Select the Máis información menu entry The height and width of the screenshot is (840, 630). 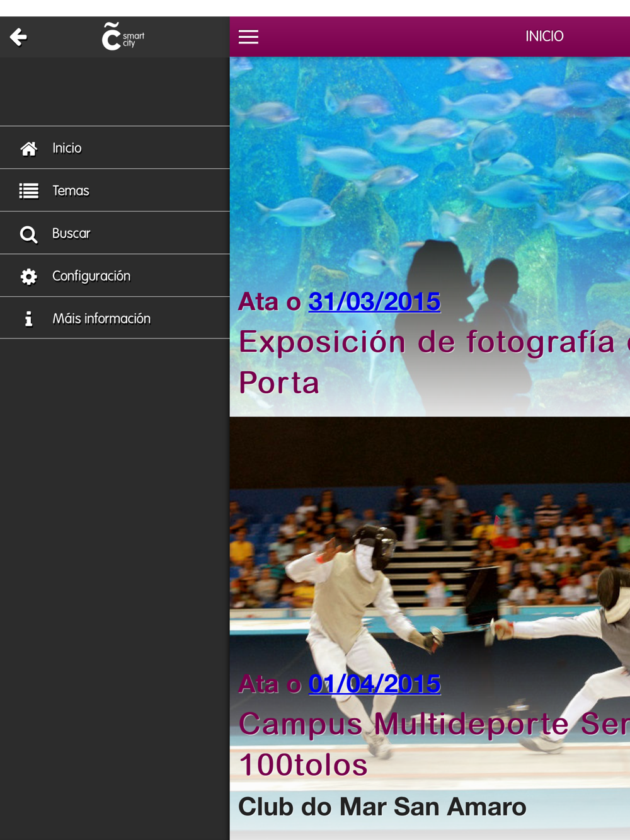115,318
